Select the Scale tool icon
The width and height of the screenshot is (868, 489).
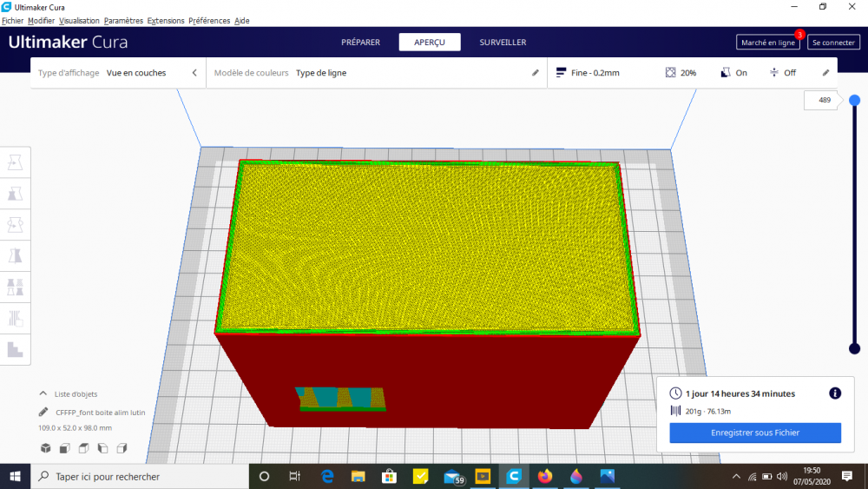coord(15,194)
